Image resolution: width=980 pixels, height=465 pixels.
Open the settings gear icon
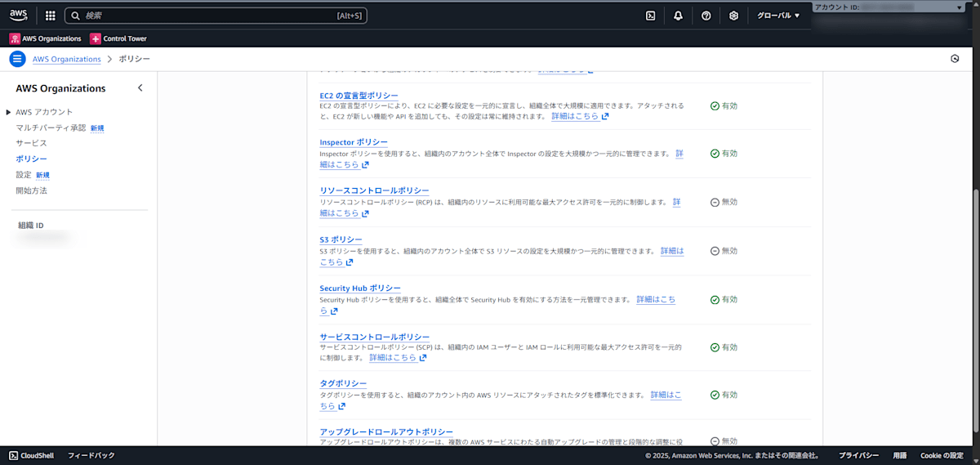tap(734, 16)
